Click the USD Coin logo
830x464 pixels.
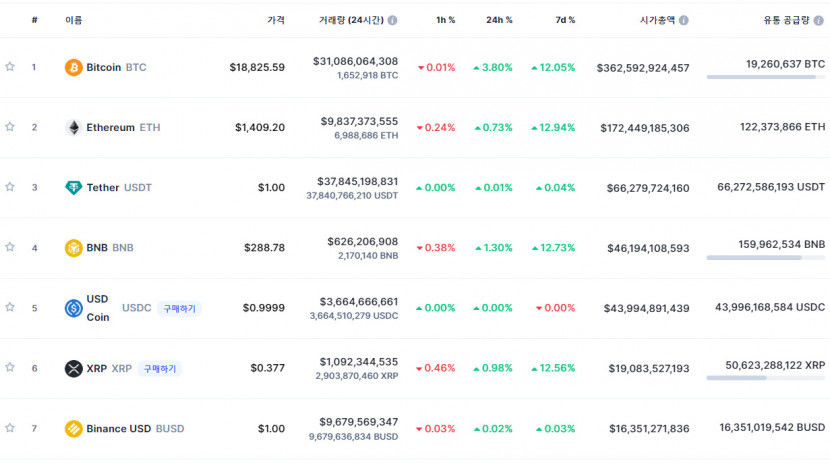[74, 308]
